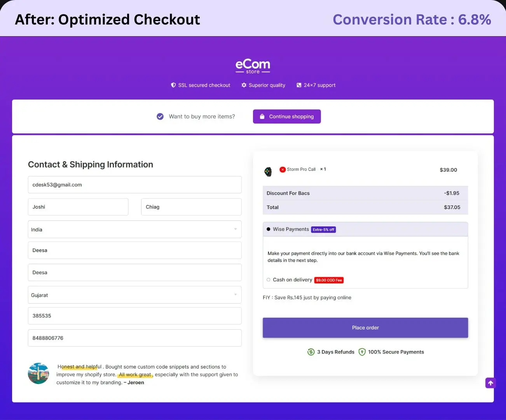Select the Cash on delivery radio option
506x420 pixels.
pos(269,280)
